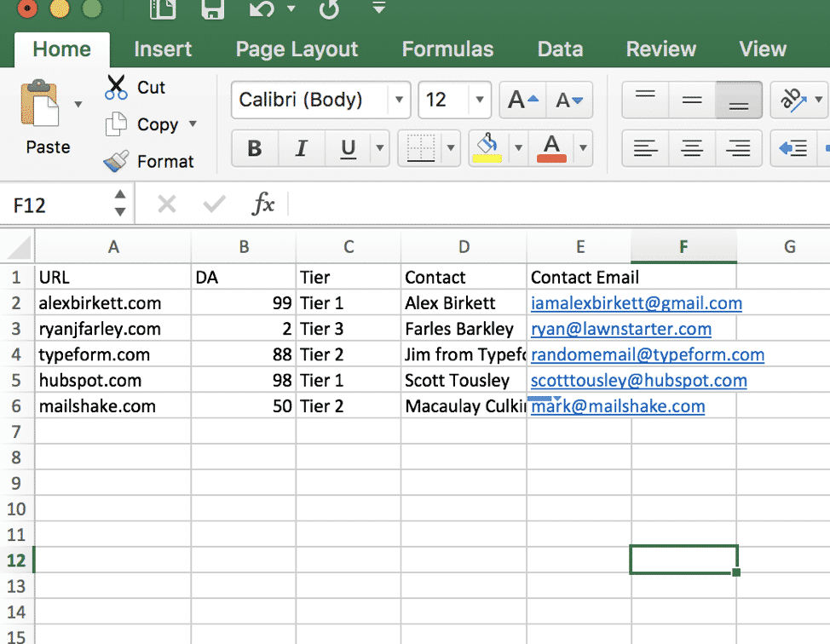Open the font size 12 dropdown
The height and width of the screenshot is (644, 830).
[480, 100]
